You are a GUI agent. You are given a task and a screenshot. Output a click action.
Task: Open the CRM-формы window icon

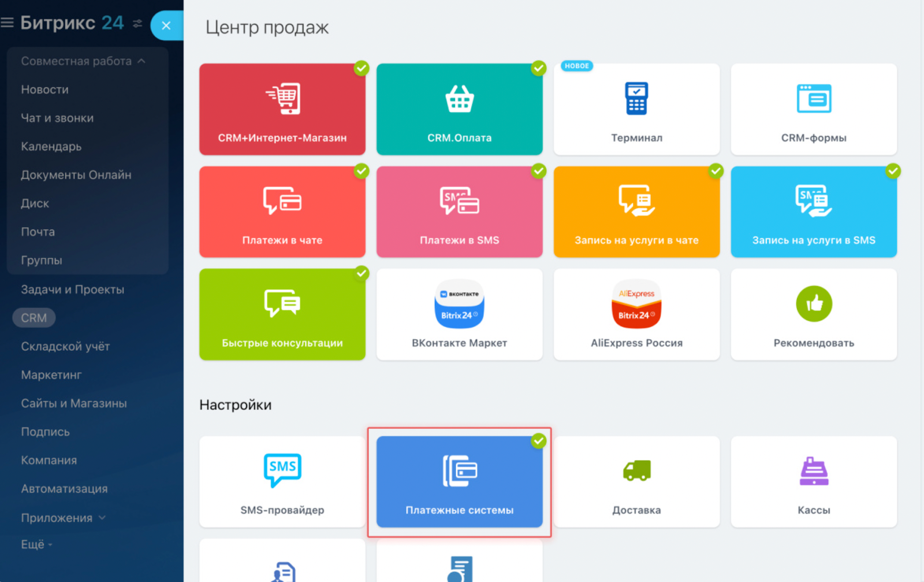814,98
